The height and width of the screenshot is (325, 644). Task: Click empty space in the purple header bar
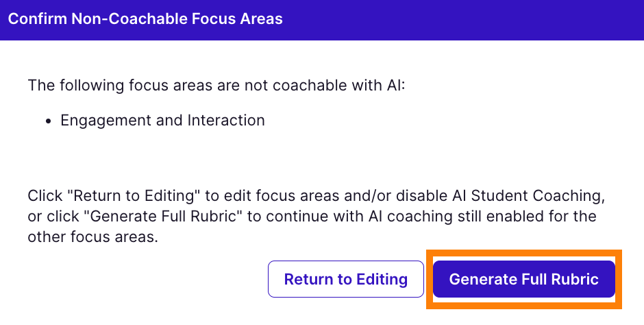click(x=466, y=19)
